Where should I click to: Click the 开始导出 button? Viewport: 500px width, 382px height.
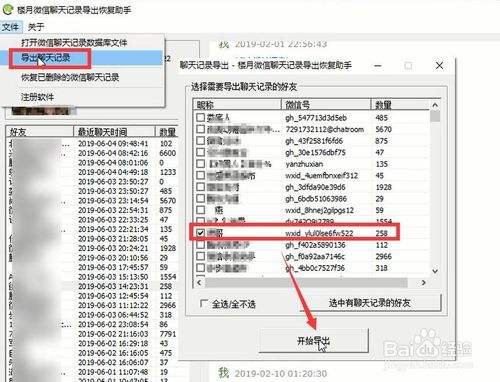tap(314, 341)
